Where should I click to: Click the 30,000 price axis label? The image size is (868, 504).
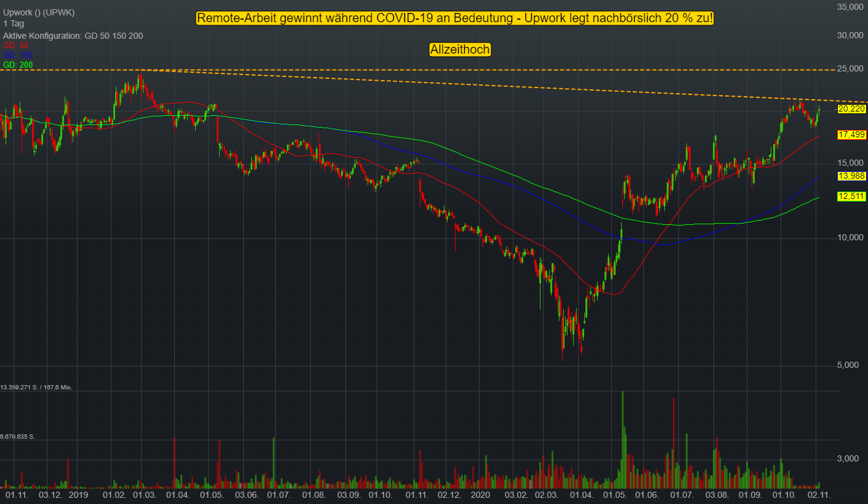(851, 35)
